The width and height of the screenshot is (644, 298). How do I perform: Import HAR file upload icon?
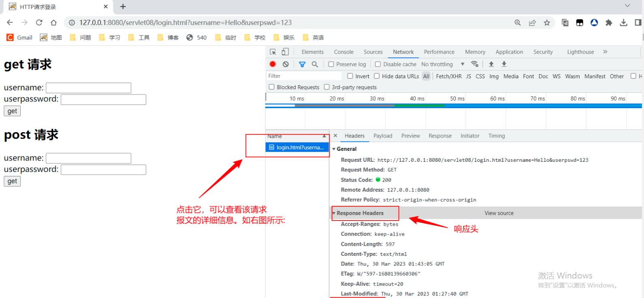(x=491, y=64)
